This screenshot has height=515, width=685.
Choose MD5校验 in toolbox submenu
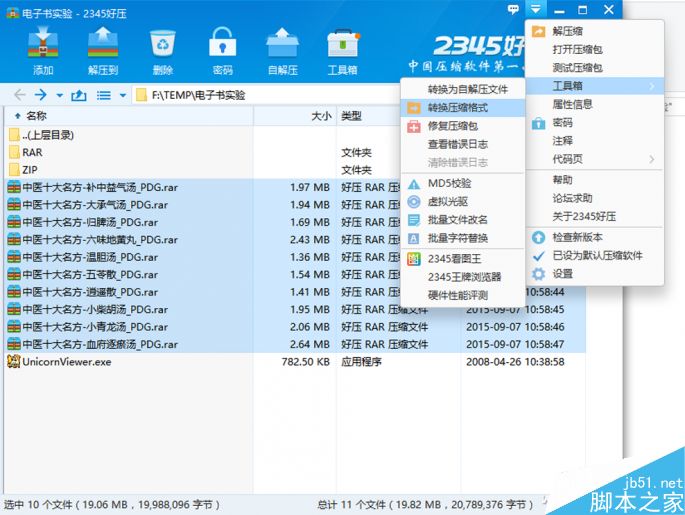pyautogui.click(x=463, y=183)
